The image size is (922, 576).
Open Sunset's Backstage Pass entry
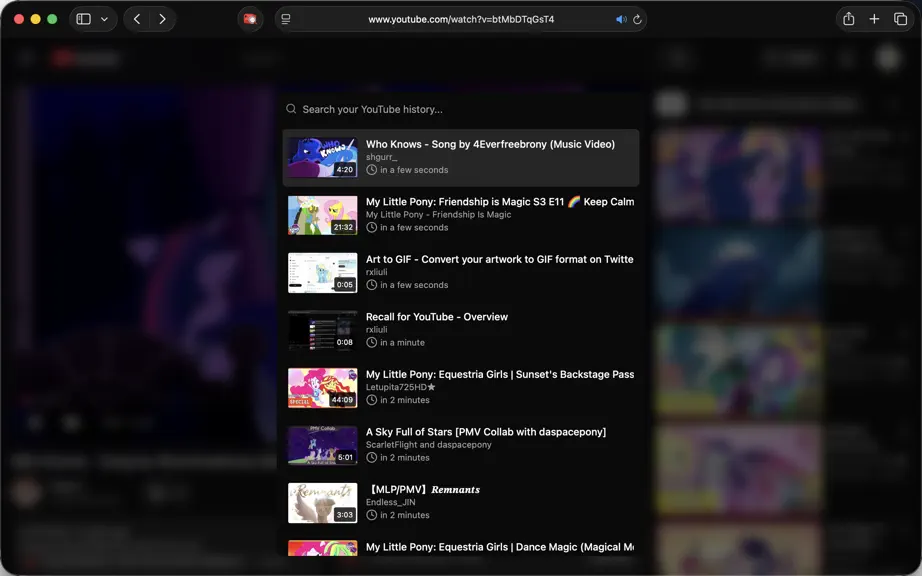pyautogui.click(x=461, y=388)
